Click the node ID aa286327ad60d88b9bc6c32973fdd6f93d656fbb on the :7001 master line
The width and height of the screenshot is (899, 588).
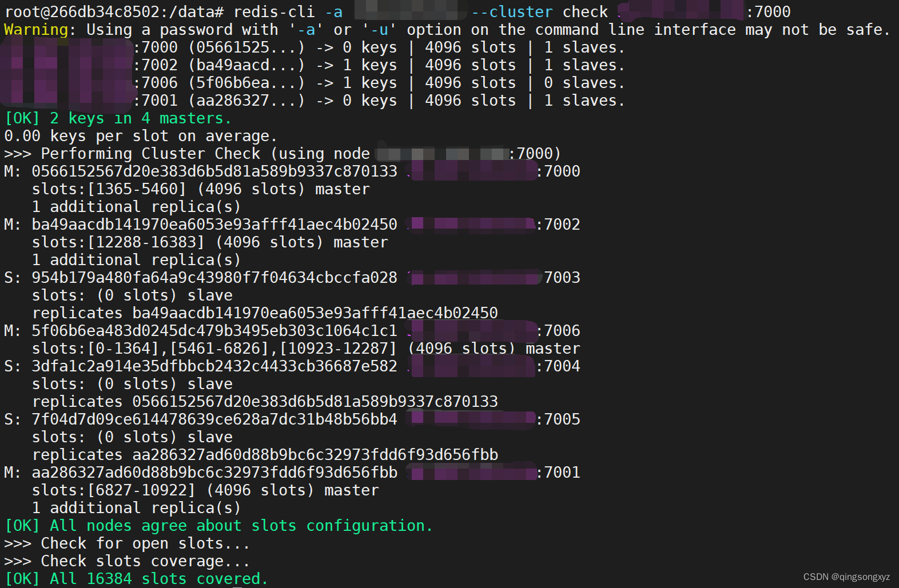click(x=214, y=473)
